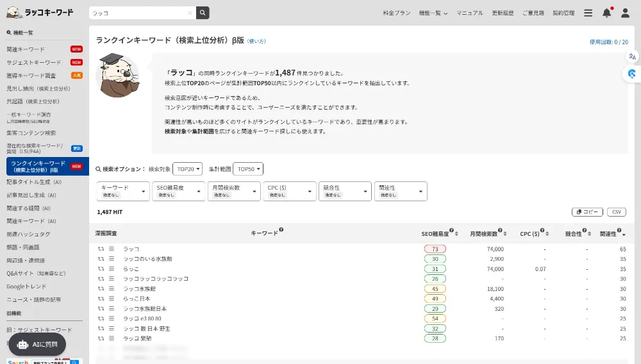Open the 使い方 link beside title
641x364 pixels.
(257, 41)
